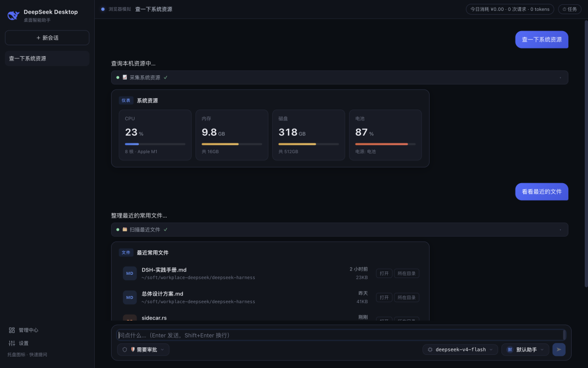
Task: Start a 新会话
Action: tap(47, 38)
